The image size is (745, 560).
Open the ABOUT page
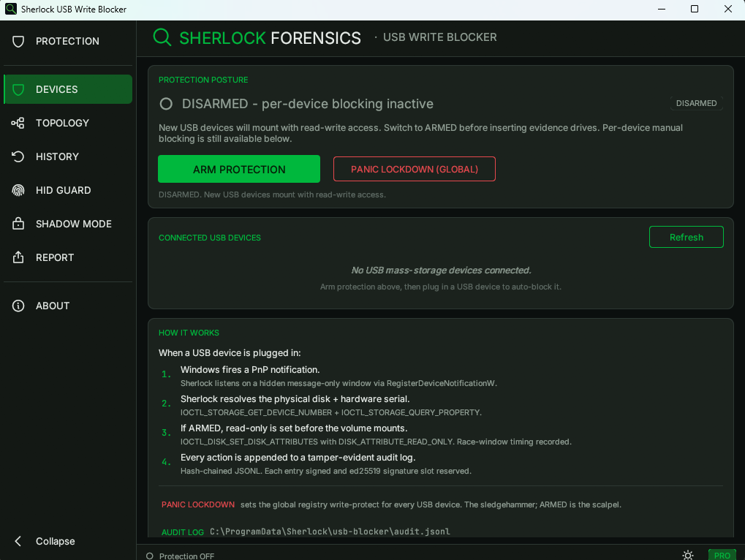[x=68, y=306]
